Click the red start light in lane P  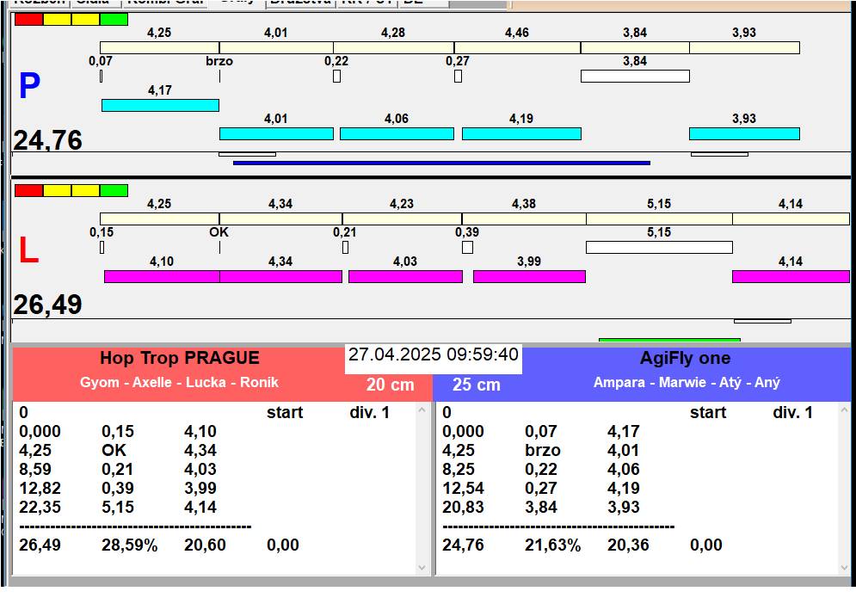[28, 19]
